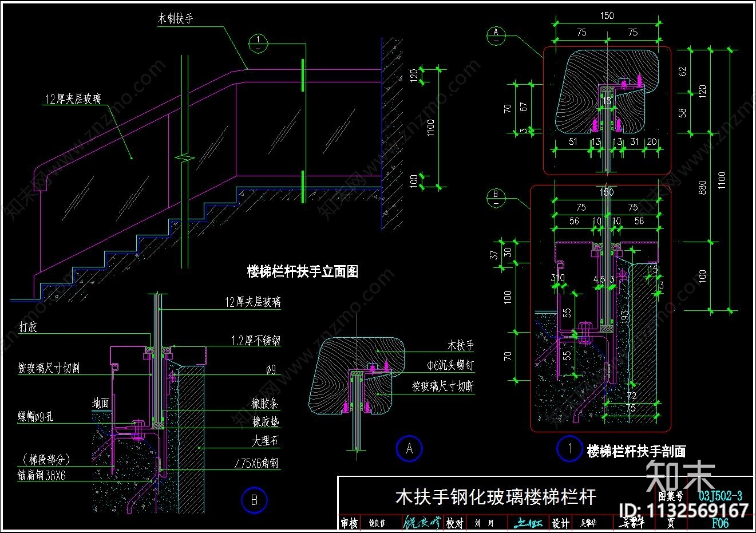Select the '橡胶垫' label
This screenshot has height=533, width=756.
[265, 422]
